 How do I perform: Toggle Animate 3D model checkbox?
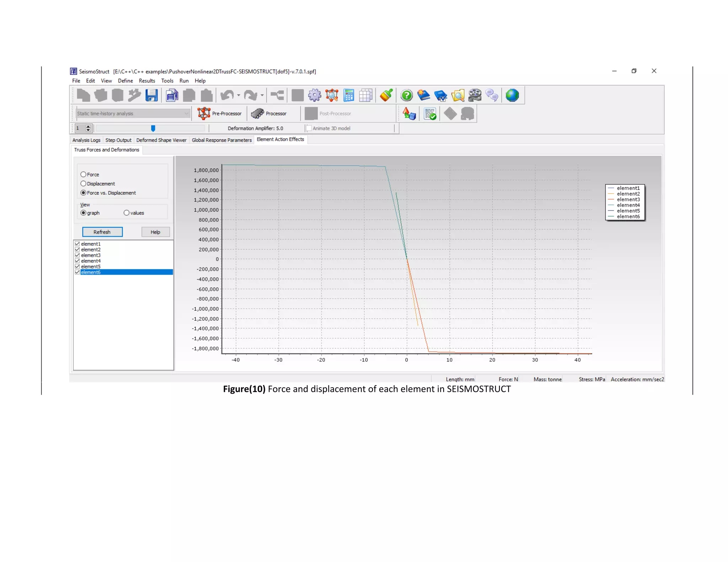pos(309,128)
